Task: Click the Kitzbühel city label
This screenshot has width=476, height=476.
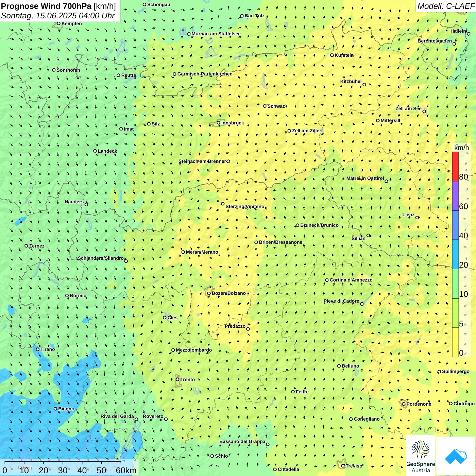Action: pyautogui.click(x=351, y=81)
